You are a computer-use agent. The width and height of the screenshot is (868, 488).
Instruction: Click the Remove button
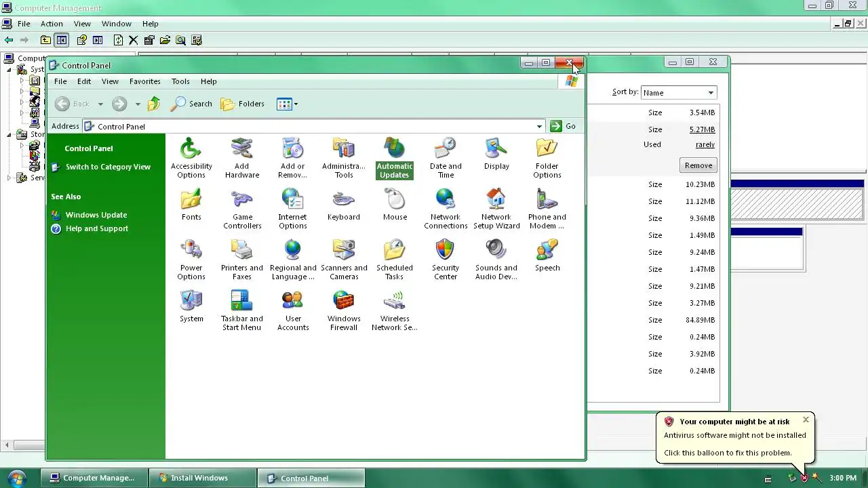(x=698, y=165)
